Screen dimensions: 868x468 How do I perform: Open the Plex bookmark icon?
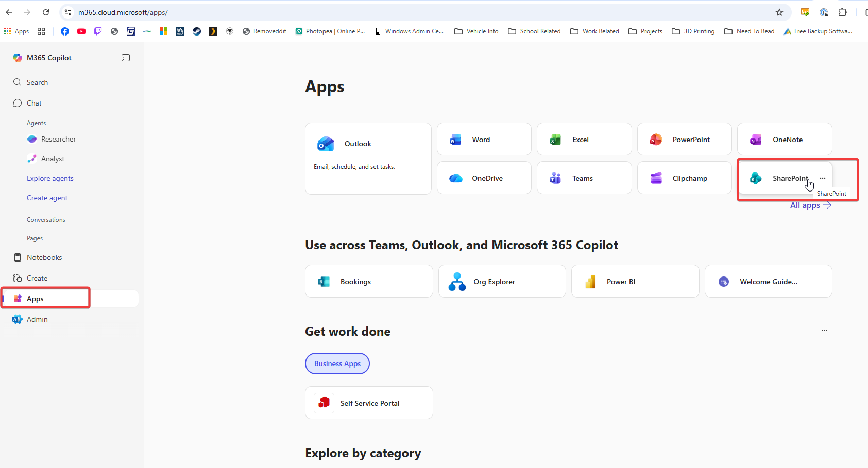pyautogui.click(x=213, y=31)
